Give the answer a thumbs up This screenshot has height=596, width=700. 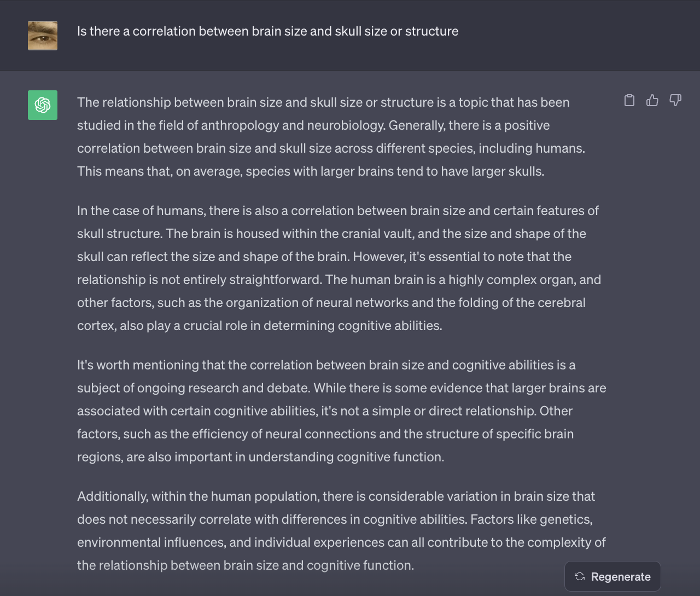652,100
